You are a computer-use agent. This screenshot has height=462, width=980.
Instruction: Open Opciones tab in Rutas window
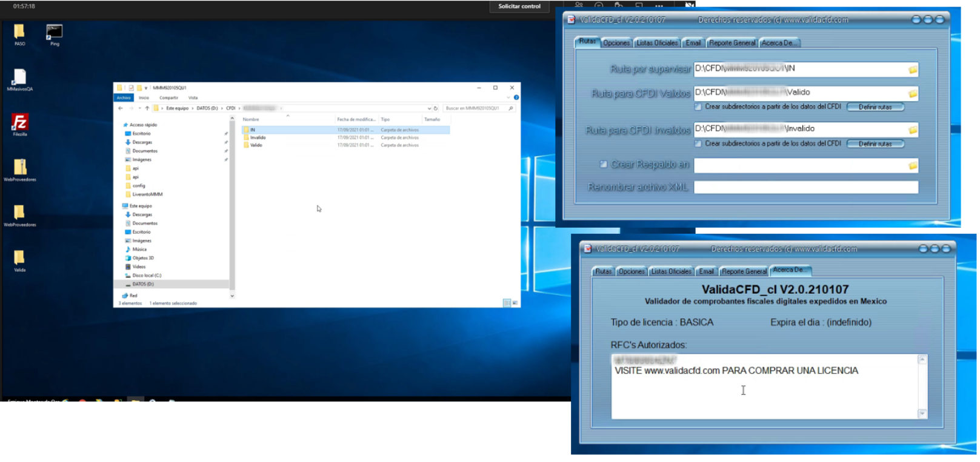pyautogui.click(x=616, y=43)
